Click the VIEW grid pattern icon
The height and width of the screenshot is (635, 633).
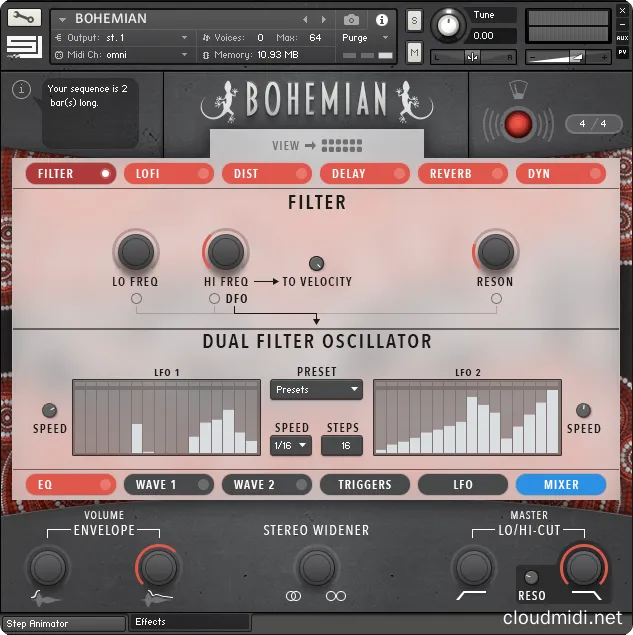point(342,146)
